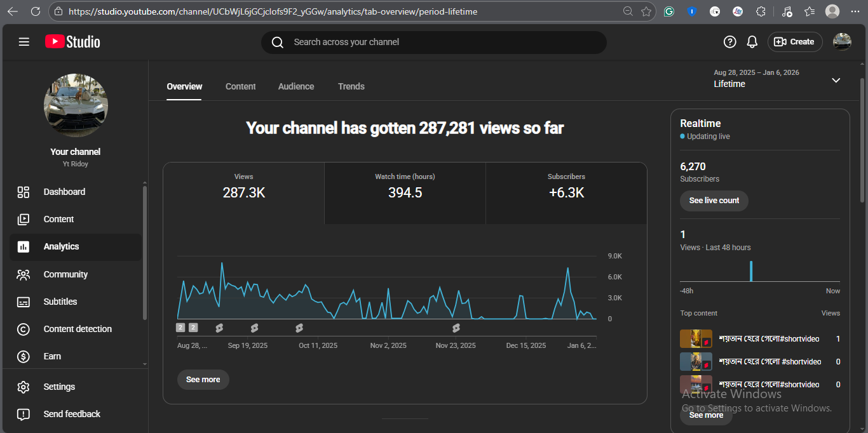The height and width of the screenshot is (433, 868).
Task: Click the Create button
Action: 795,42
